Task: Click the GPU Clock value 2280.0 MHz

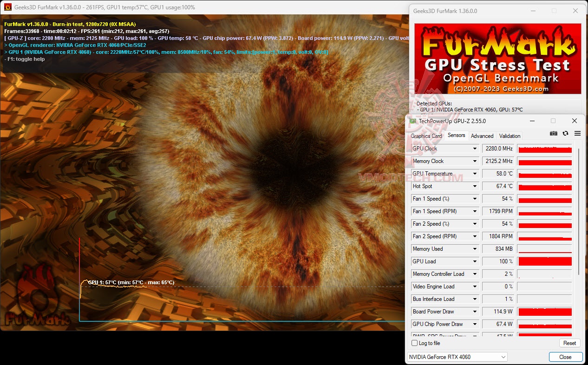Action: [498, 149]
